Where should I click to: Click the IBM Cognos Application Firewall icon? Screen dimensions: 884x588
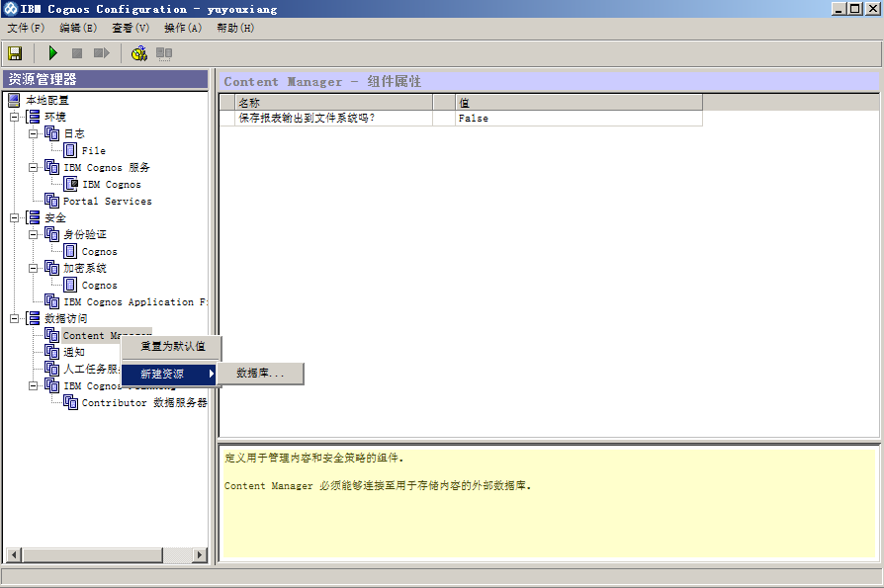(x=51, y=301)
